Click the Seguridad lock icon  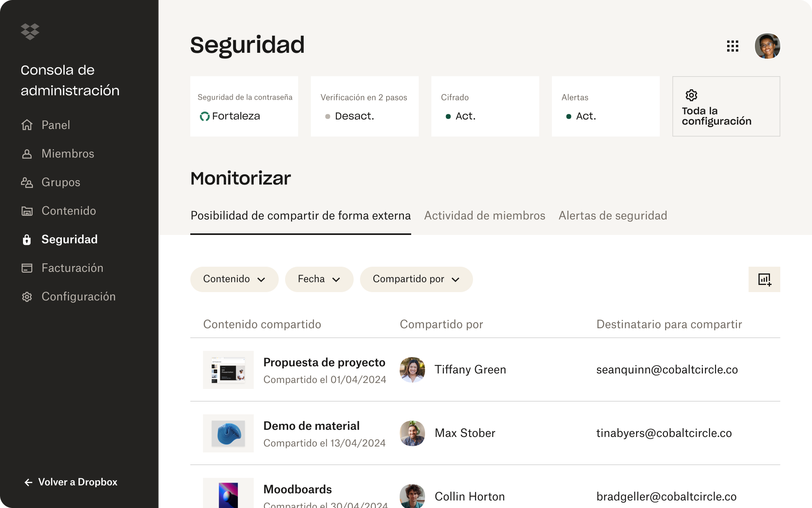27,239
